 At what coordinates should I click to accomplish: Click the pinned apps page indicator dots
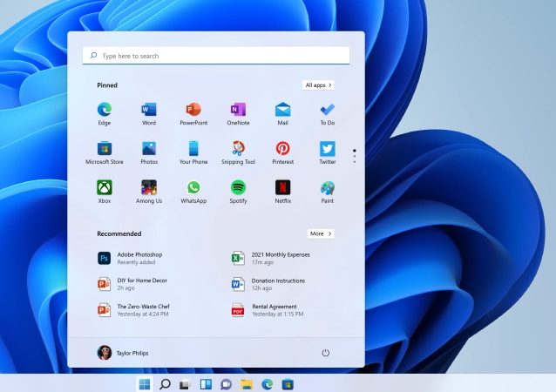pyautogui.click(x=354, y=156)
